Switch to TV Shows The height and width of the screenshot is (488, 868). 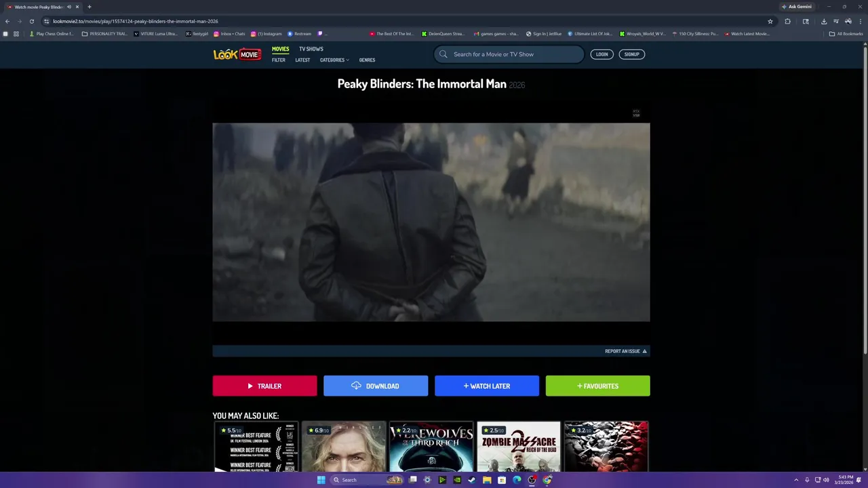click(311, 49)
